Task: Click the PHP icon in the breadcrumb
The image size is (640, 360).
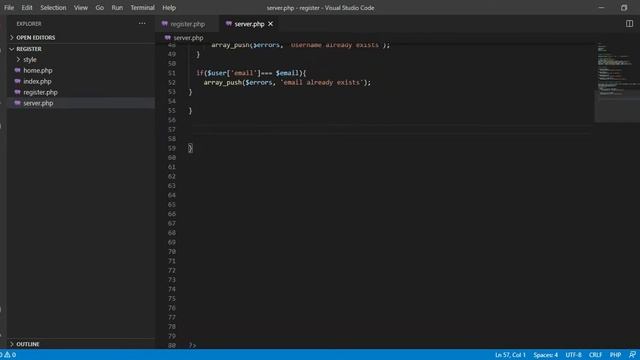Action: coord(167,38)
